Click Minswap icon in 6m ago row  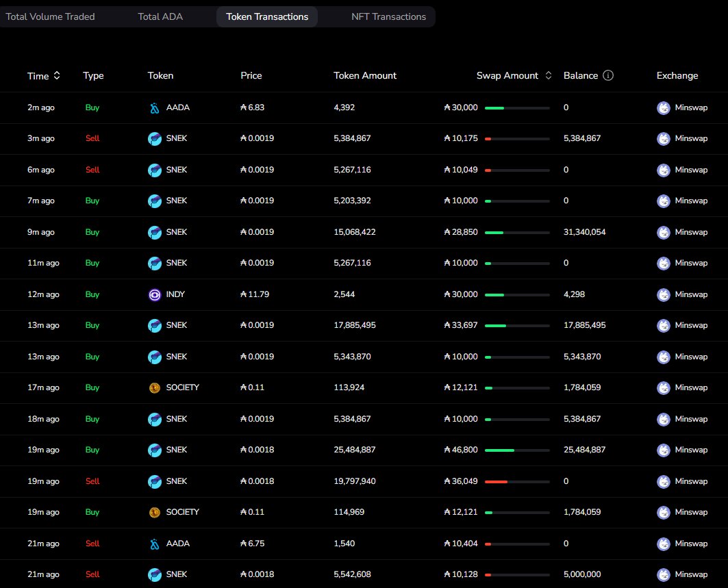[x=664, y=170]
